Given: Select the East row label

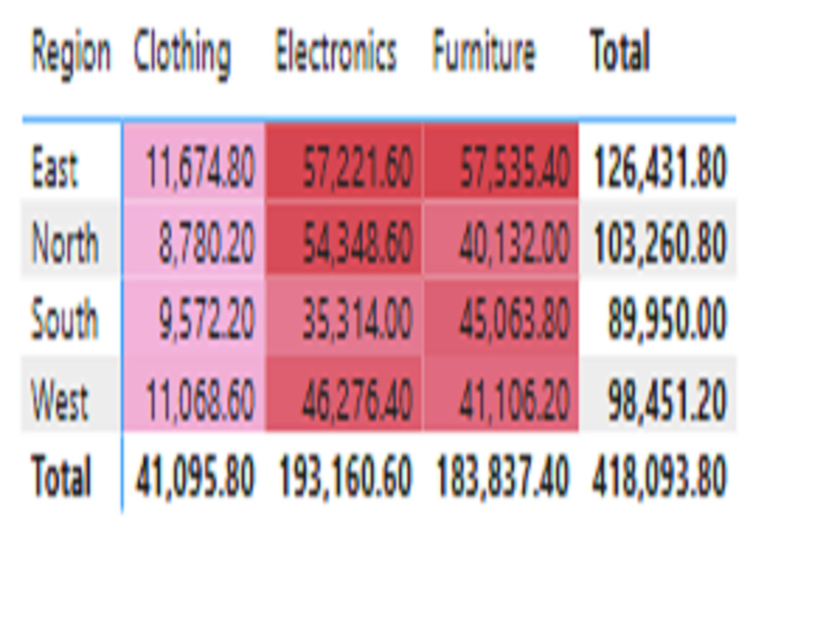Looking at the screenshot, I should pos(55,168).
